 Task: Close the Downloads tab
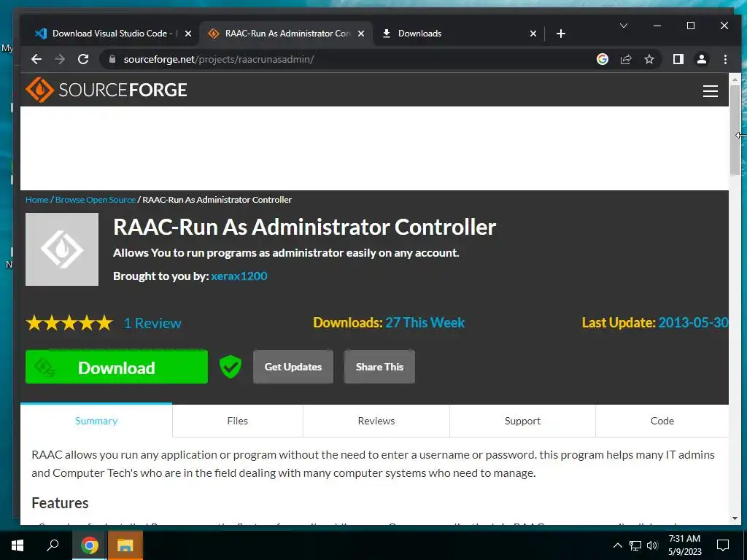pyautogui.click(x=533, y=34)
